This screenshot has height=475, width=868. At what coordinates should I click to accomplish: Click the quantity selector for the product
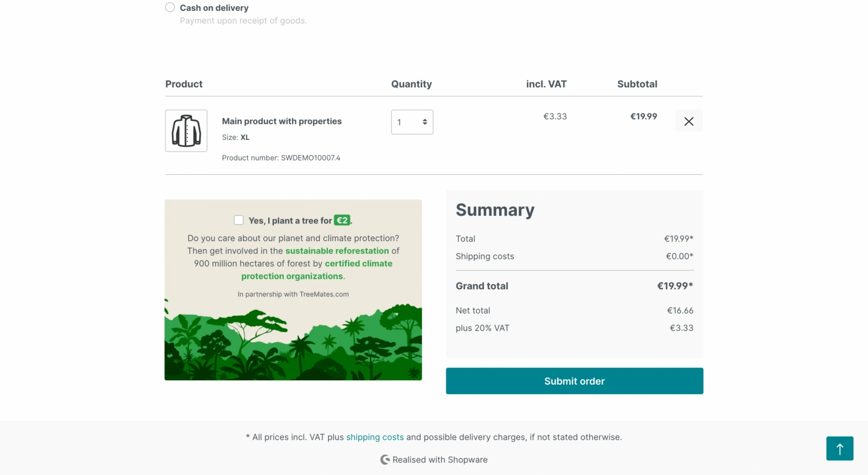pos(412,121)
